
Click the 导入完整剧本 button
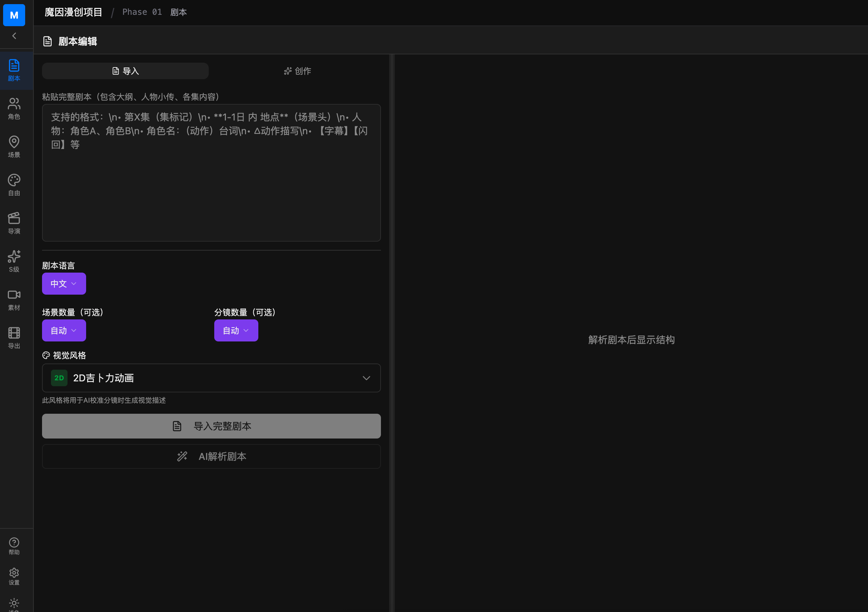[211, 426]
